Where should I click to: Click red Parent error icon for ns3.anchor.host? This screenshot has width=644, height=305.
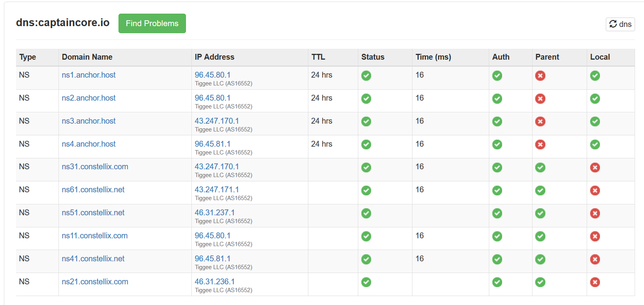pyautogui.click(x=540, y=122)
